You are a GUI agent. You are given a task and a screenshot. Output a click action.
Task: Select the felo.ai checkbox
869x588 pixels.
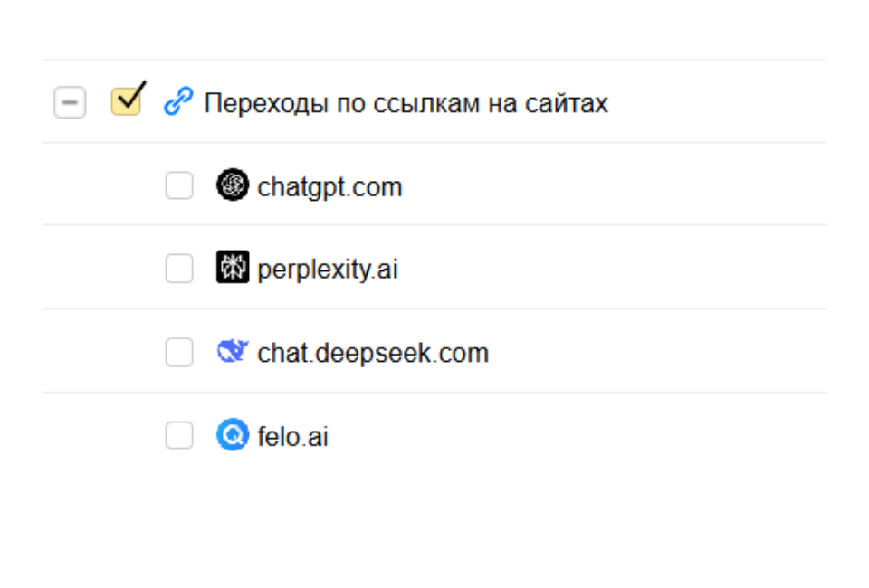point(179,436)
